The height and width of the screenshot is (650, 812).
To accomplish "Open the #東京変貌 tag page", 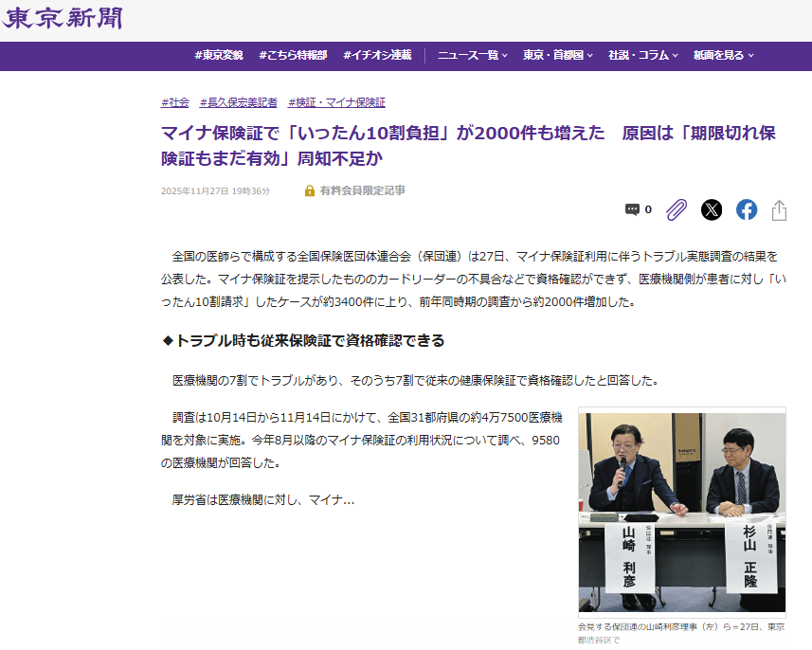I will (219, 55).
